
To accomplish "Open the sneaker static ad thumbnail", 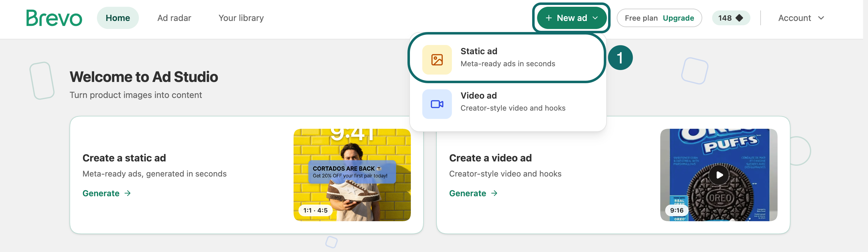I will (x=352, y=175).
